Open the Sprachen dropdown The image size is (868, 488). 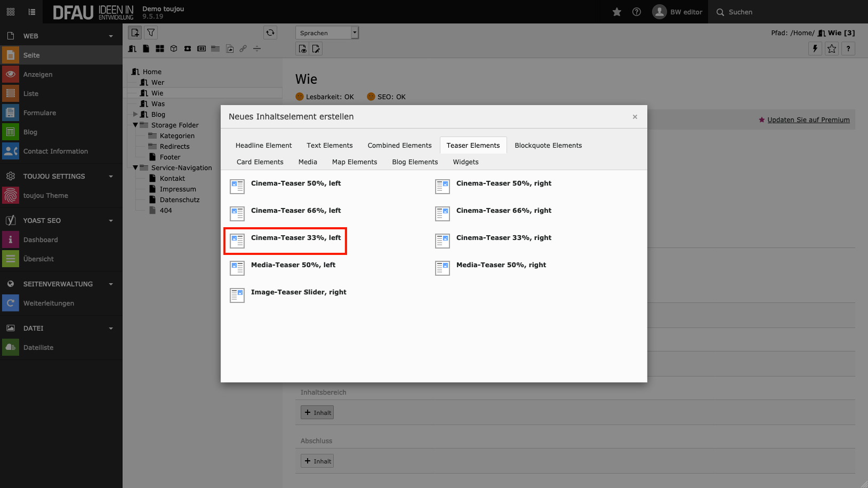(x=327, y=33)
